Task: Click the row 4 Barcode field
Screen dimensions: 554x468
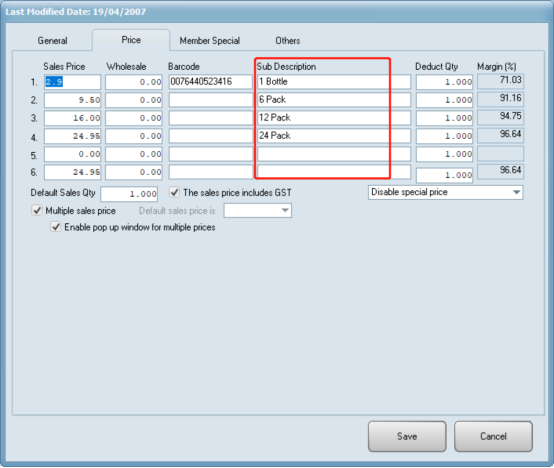Action: point(211,136)
